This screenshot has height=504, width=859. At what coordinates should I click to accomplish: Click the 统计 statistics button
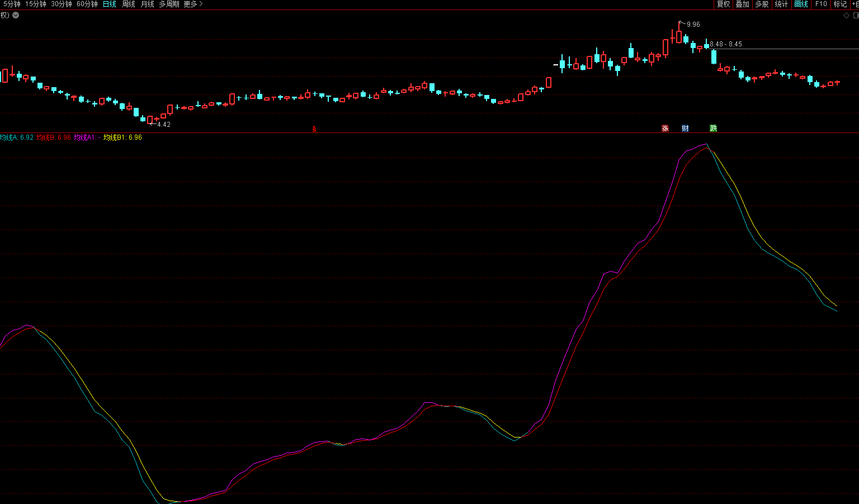[x=781, y=4]
